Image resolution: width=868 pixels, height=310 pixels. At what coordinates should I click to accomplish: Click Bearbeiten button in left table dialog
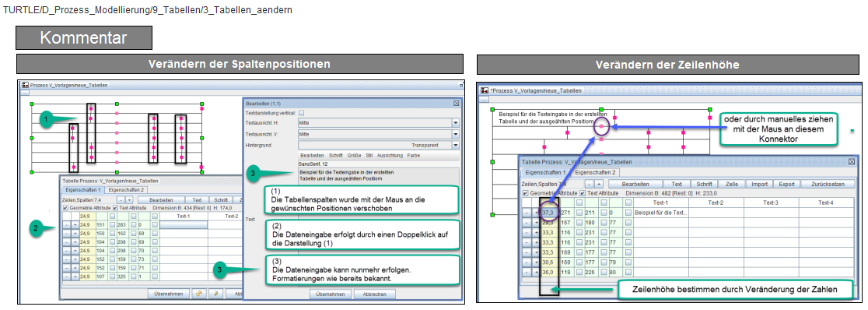click(x=161, y=200)
